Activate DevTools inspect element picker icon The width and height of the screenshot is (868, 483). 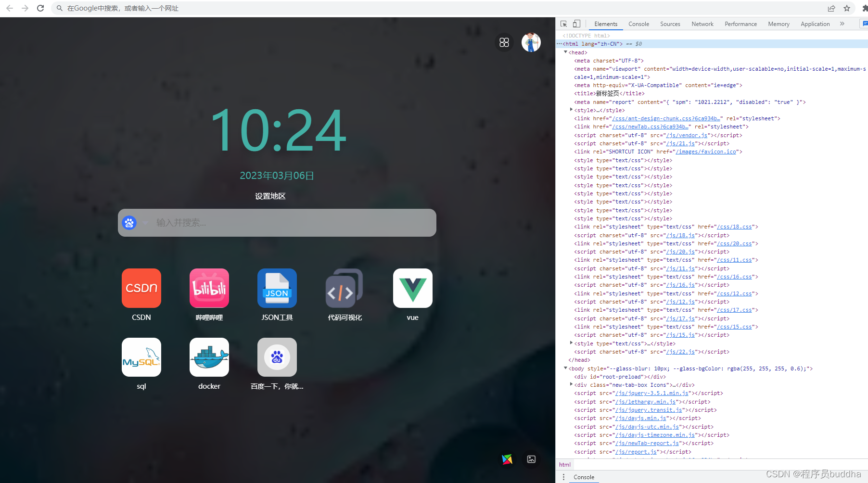(x=564, y=24)
